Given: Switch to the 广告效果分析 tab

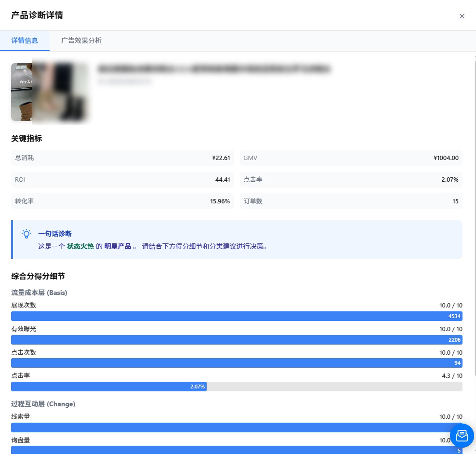Looking at the screenshot, I should pos(81,40).
